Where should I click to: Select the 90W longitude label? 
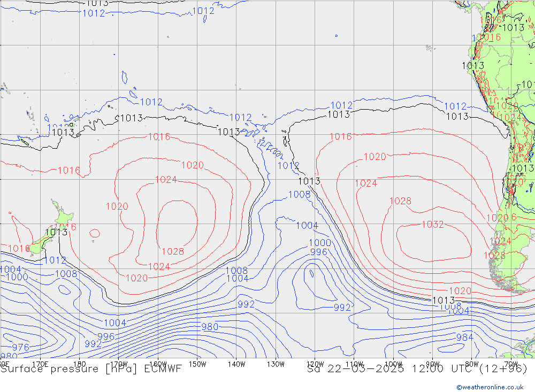[433, 364]
